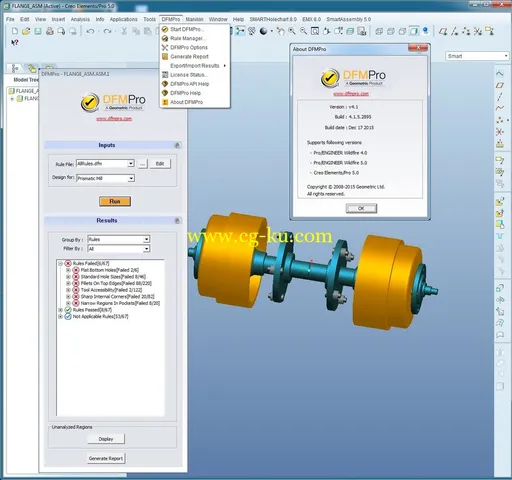Click the orange Run button
The width and height of the screenshot is (512, 480).
(x=115, y=201)
